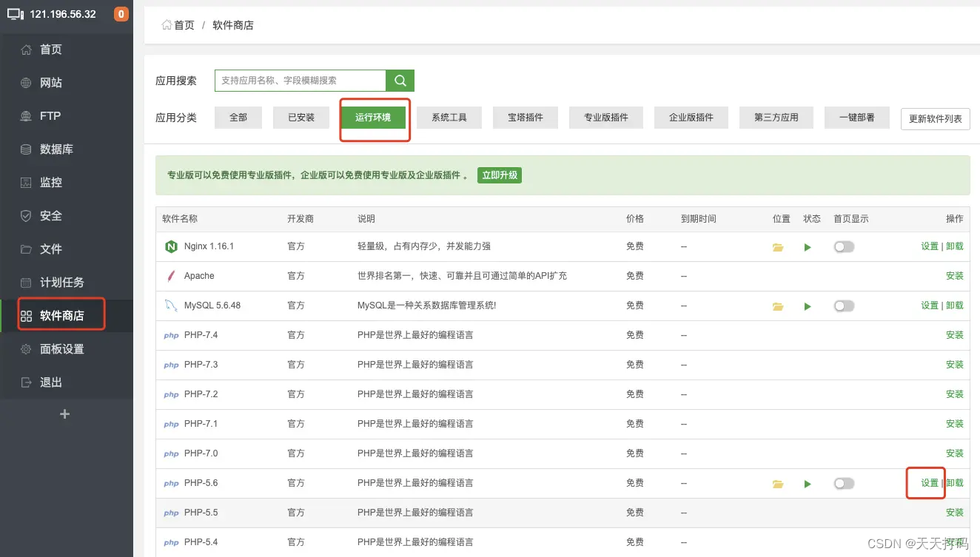
Task: Click the MySQL dolphin icon
Action: [x=171, y=305]
